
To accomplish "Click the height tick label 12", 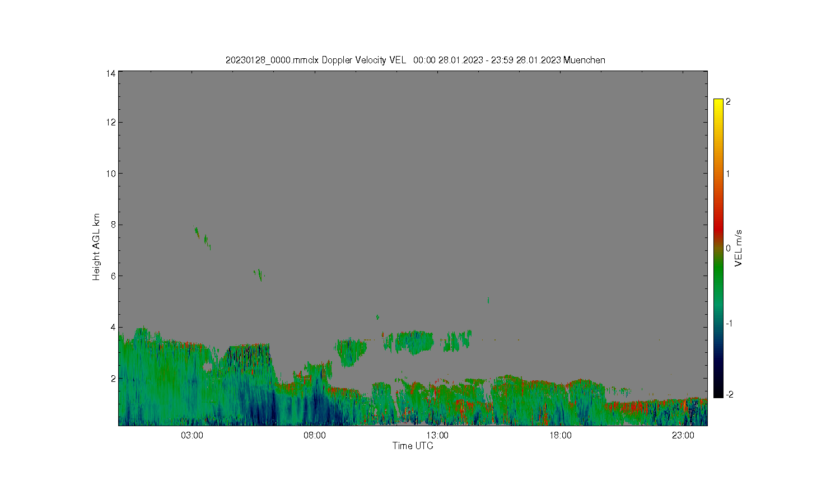I will point(111,122).
